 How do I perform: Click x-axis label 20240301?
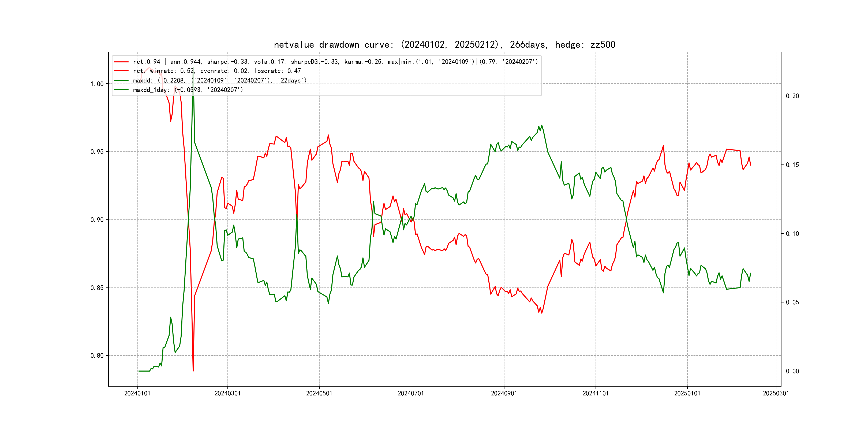[227, 393]
